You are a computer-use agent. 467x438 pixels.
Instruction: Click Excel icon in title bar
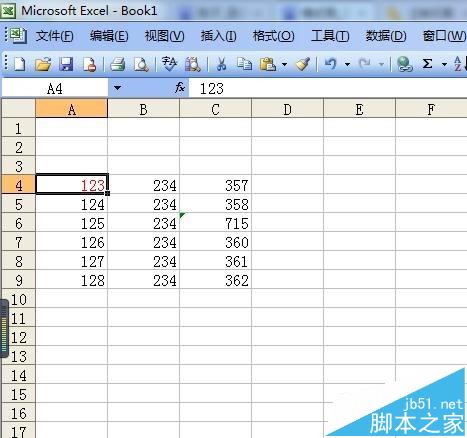click(x=8, y=11)
